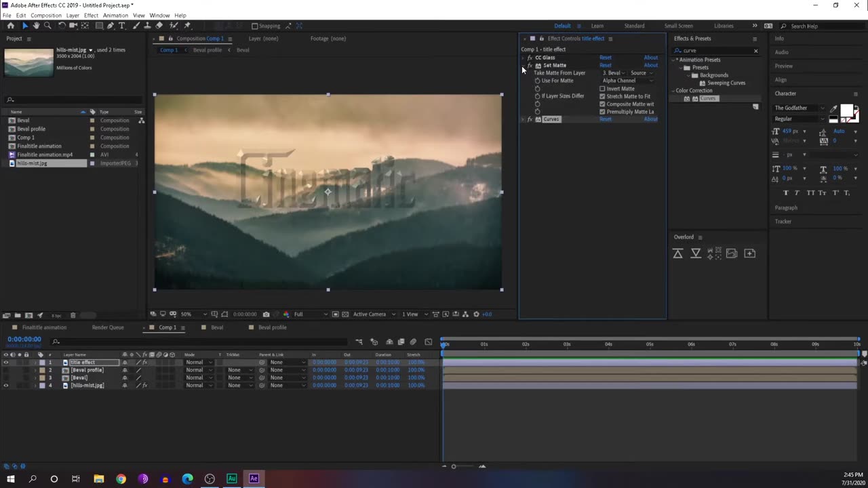Select the Hand tool
The image size is (868, 488).
36,26
